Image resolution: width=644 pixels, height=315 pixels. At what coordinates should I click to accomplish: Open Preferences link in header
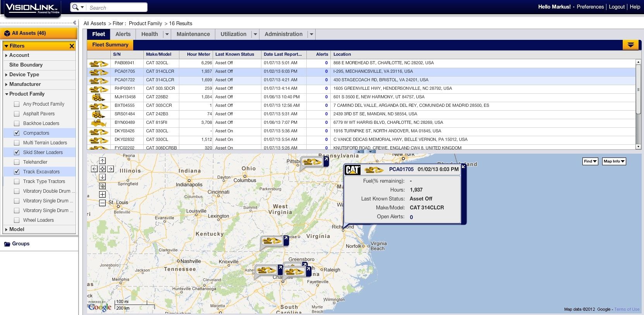pyautogui.click(x=590, y=7)
